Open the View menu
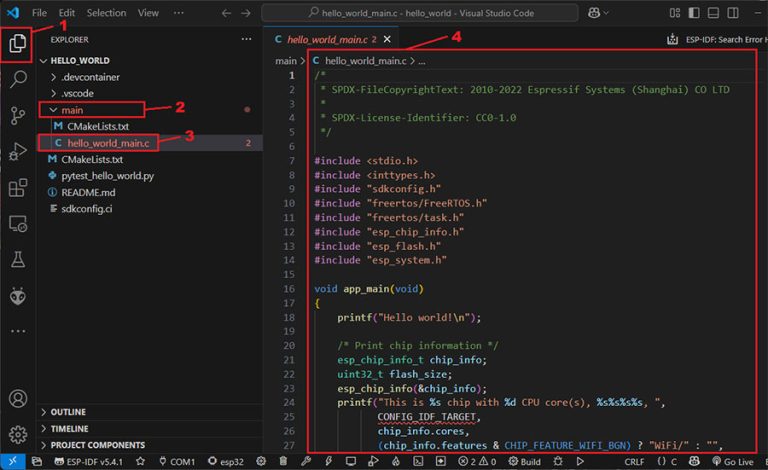768x470 pixels. click(x=148, y=13)
